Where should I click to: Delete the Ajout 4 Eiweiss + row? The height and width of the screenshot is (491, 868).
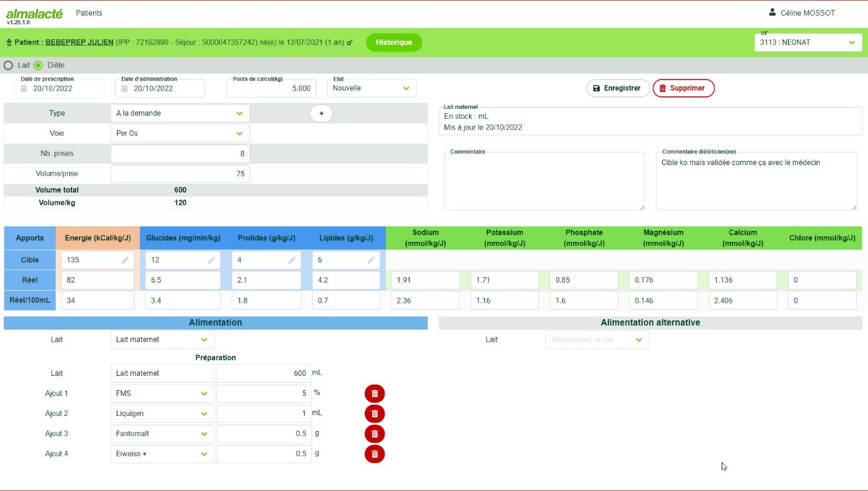pos(375,453)
